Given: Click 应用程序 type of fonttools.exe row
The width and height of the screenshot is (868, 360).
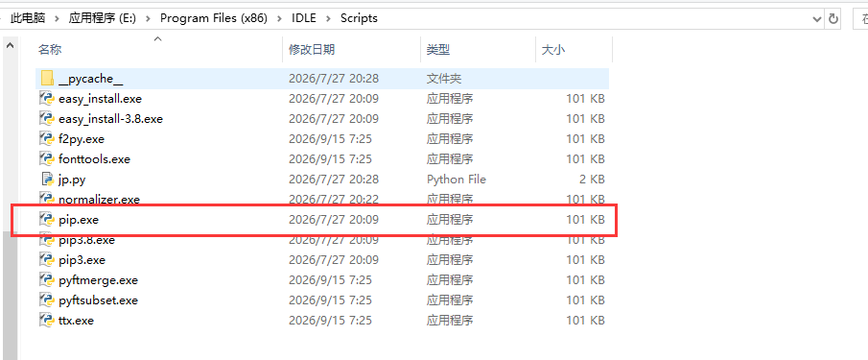Looking at the screenshot, I should [x=450, y=159].
